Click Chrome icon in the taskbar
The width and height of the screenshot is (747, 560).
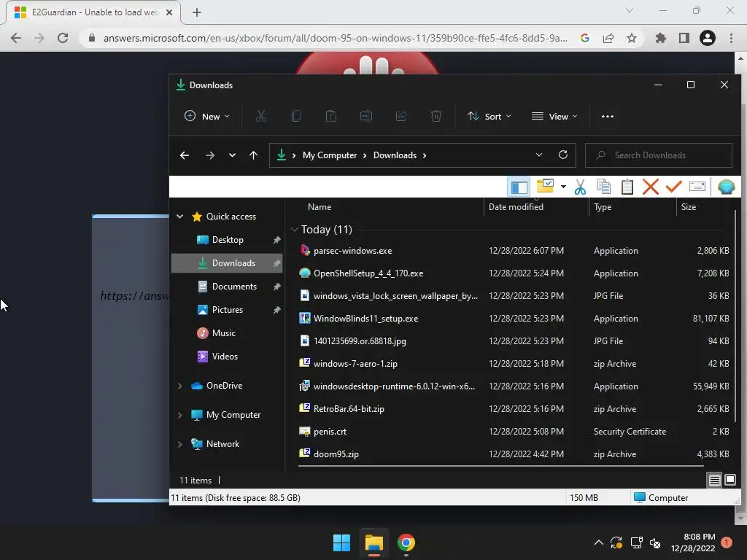(x=406, y=542)
